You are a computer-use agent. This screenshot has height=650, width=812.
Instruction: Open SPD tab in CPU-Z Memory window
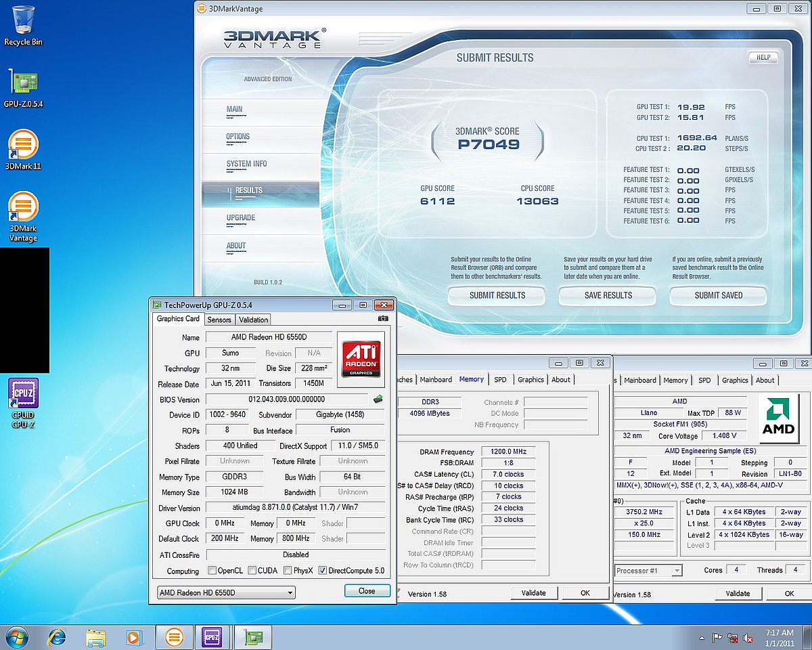500,380
